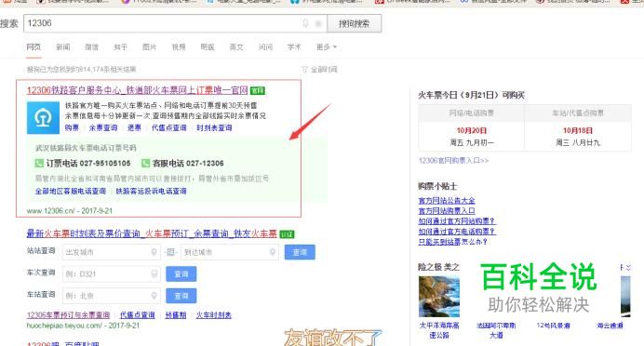Screen dimensions: 644x346
Task: Click the 法国阿尔卑斯大道 caption
Action: 496,330
